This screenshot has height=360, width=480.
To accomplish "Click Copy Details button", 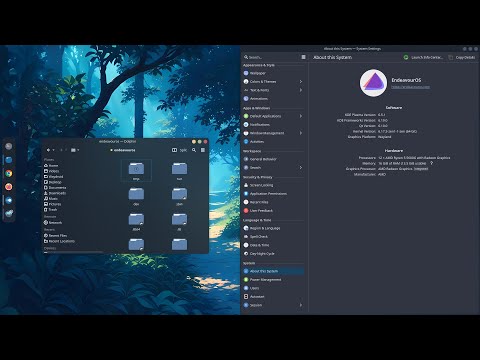I will [x=462, y=57].
